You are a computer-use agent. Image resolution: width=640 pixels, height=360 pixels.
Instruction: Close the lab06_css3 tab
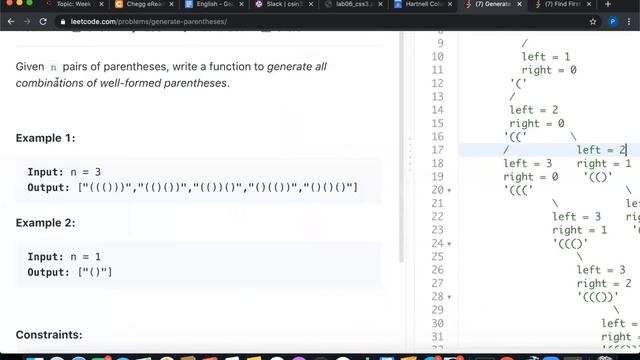tap(380, 4)
